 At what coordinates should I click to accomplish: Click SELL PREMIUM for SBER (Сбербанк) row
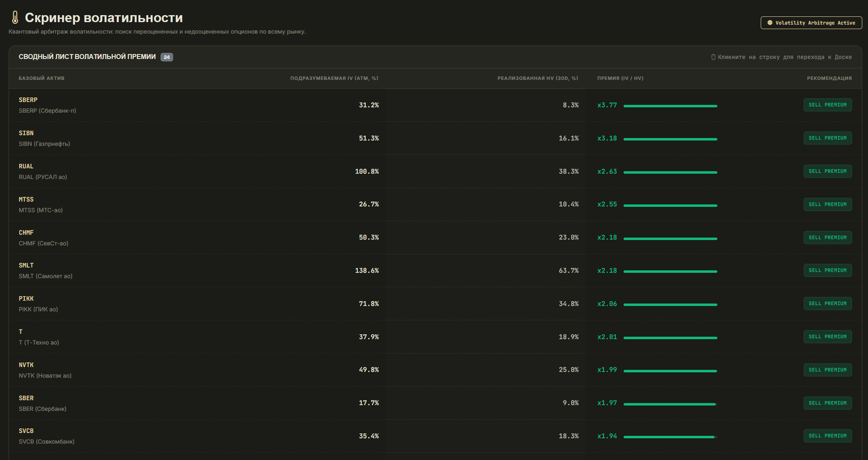pos(827,403)
